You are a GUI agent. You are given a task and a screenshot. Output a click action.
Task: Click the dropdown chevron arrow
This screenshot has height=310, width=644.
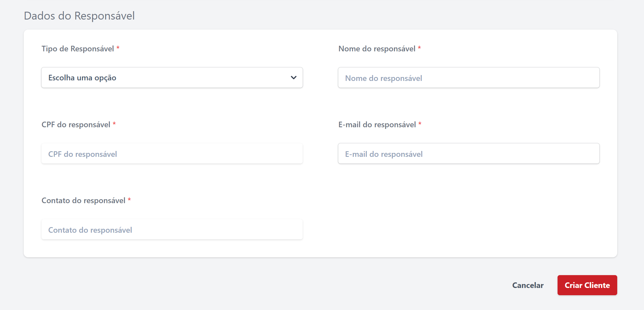[x=293, y=78]
